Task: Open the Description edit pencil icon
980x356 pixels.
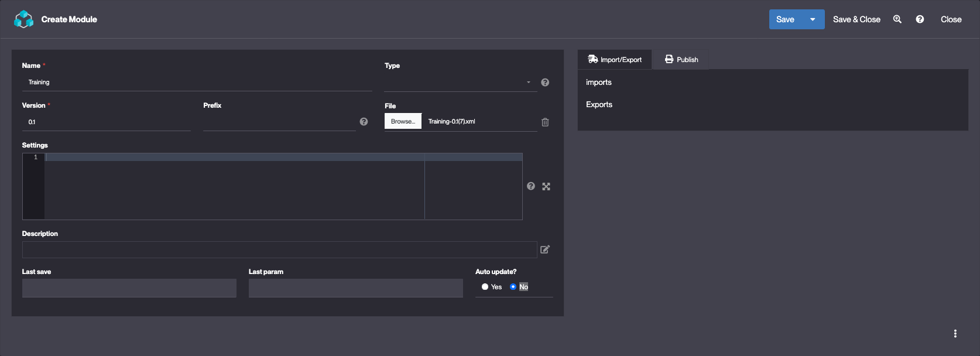Action: [x=545, y=249]
